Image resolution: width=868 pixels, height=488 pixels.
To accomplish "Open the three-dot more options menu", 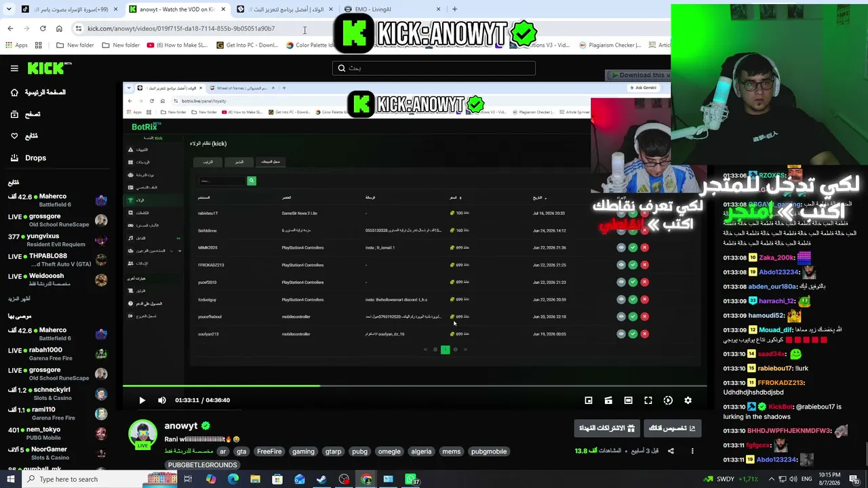I will click(x=692, y=451).
